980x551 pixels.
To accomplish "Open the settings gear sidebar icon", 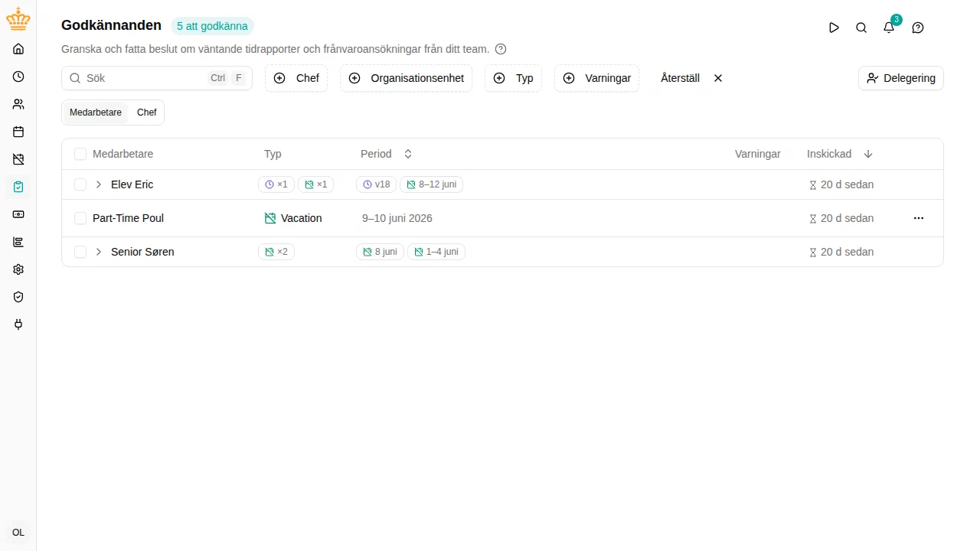I will pos(18,269).
